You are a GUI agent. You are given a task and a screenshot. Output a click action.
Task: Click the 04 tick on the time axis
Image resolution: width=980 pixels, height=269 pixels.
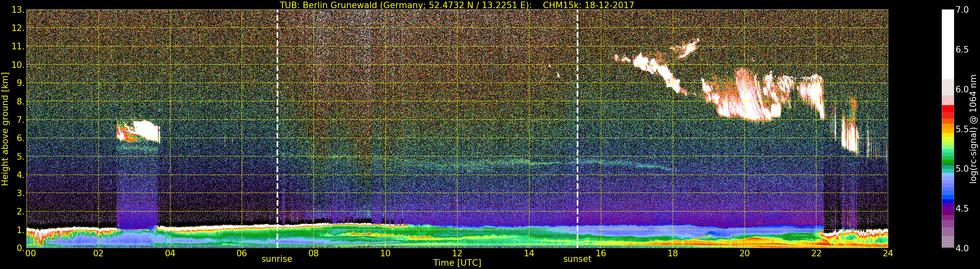pos(170,253)
